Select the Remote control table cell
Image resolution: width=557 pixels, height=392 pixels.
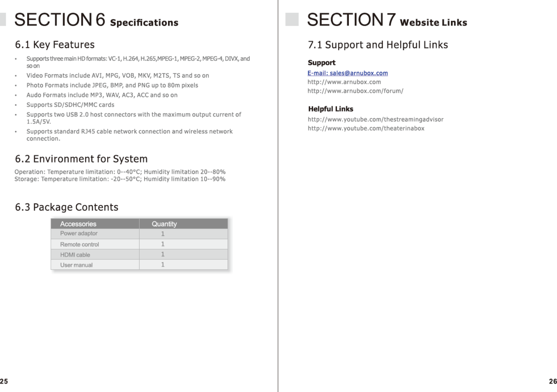point(80,245)
